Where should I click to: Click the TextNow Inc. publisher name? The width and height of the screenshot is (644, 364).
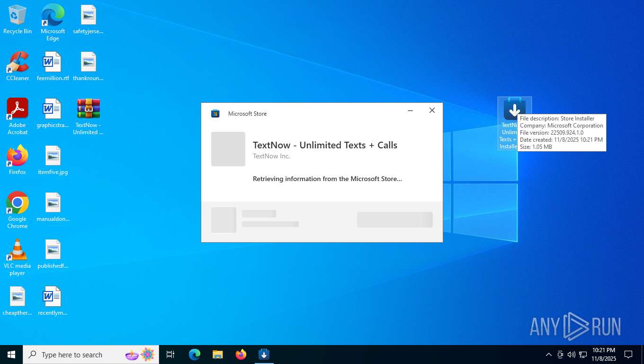tap(271, 156)
